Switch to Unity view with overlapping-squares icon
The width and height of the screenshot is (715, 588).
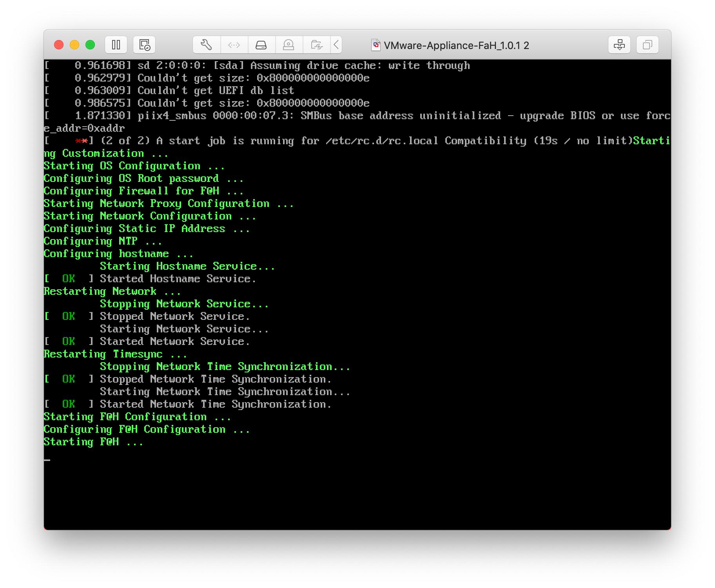click(647, 45)
